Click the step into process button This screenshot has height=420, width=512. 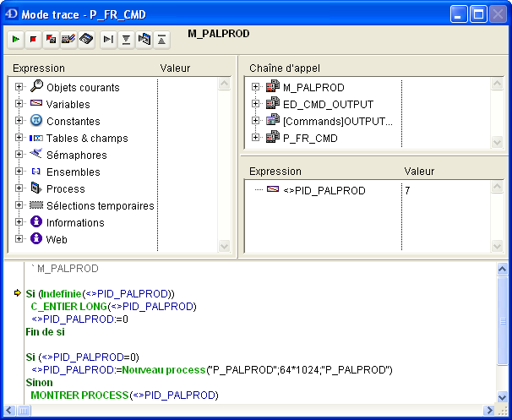[144, 39]
